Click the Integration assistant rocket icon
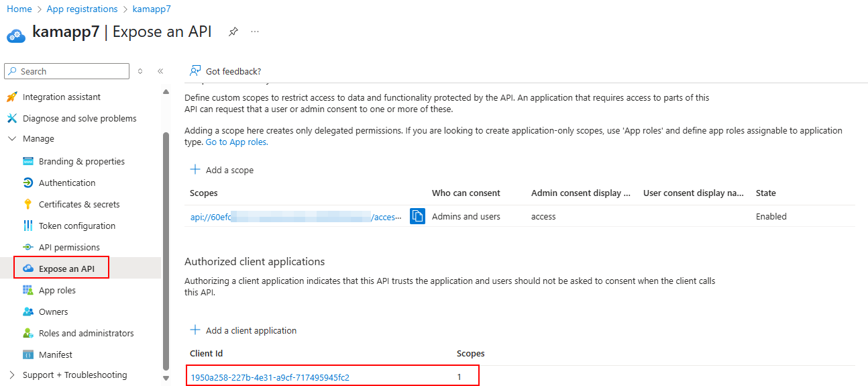This screenshot has height=386, width=868. [11, 97]
